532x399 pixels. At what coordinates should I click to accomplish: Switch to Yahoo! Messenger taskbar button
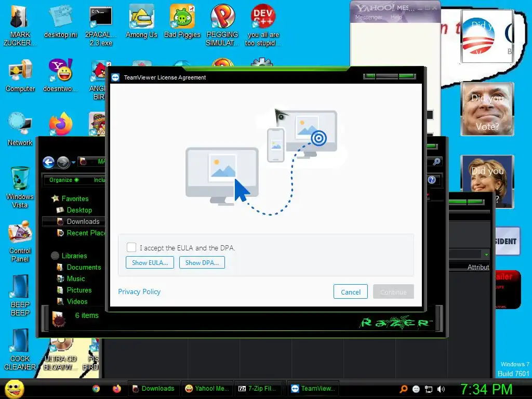tap(207, 389)
